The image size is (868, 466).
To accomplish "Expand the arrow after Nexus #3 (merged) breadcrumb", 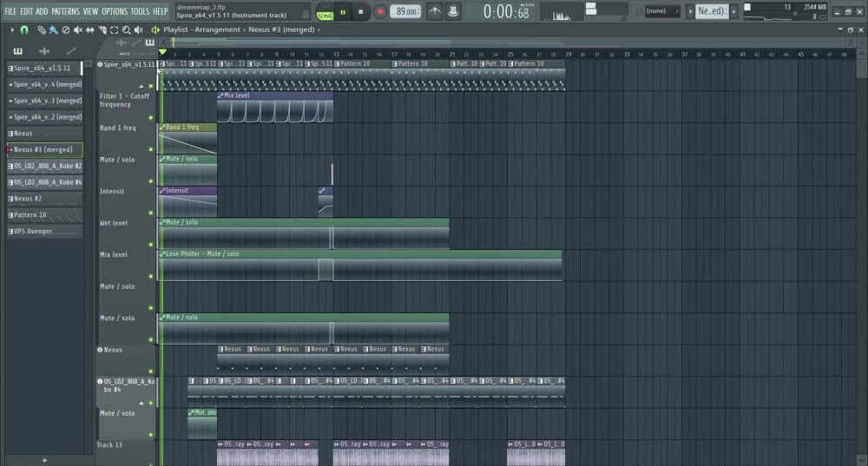I will click(319, 30).
